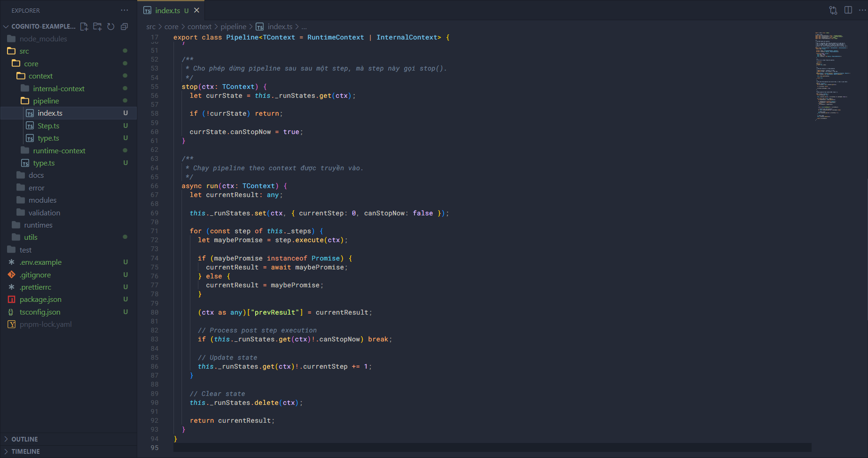Collapse all folders in Explorer
The width and height of the screenshot is (868, 458).
pos(124,27)
